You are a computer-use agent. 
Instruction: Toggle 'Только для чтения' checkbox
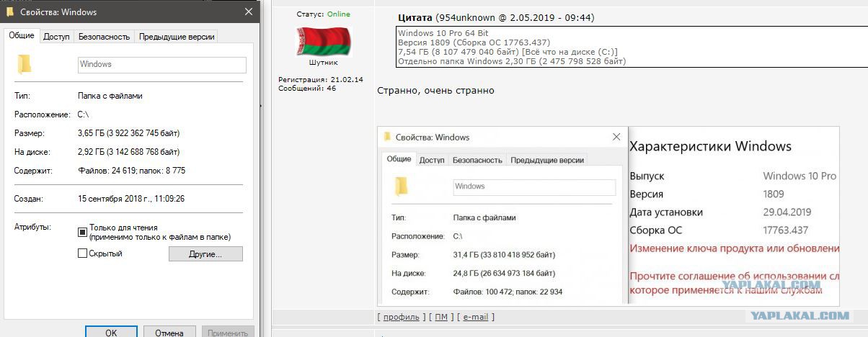point(82,232)
